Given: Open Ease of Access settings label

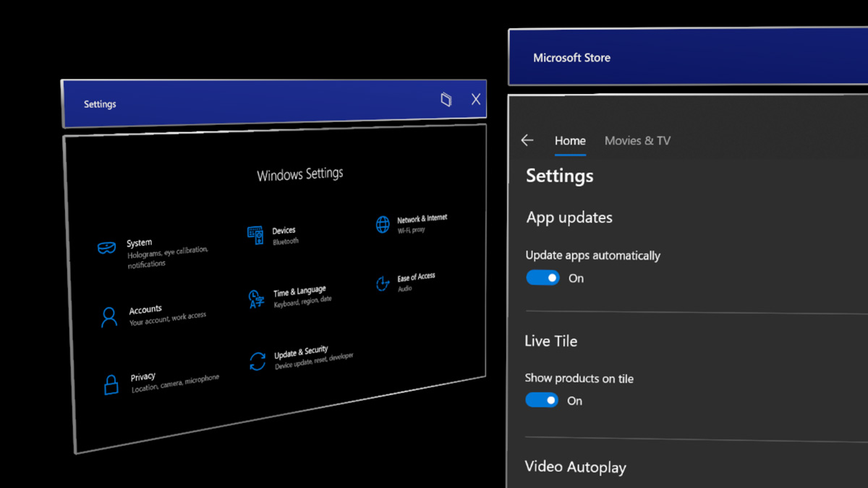Looking at the screenshot, I should [416, 277].
